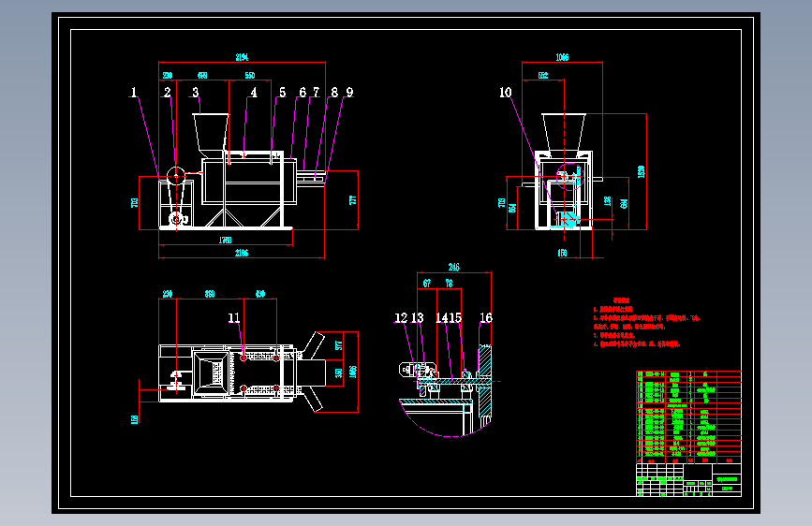Select the 2194 overall length dimension
This screenshot has width=812, height=526.
[242, 57]
